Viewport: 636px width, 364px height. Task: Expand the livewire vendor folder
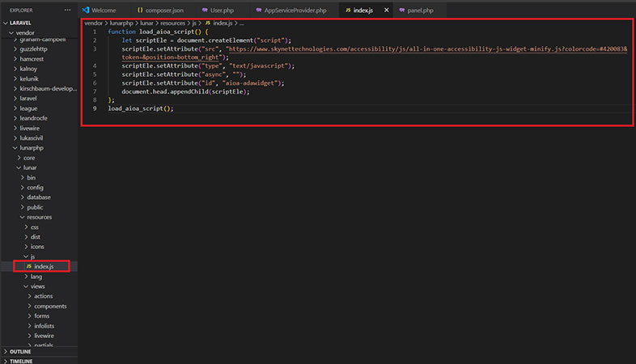pos(28,128)
